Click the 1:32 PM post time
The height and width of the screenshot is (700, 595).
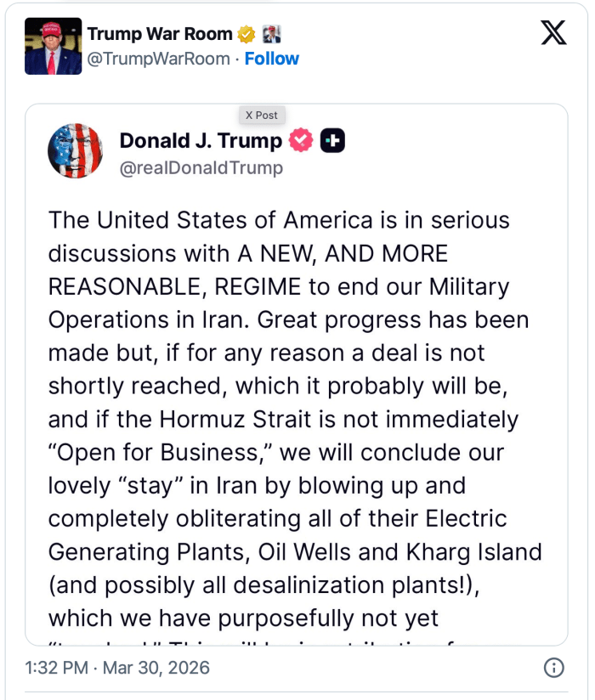tap(58, 667)
